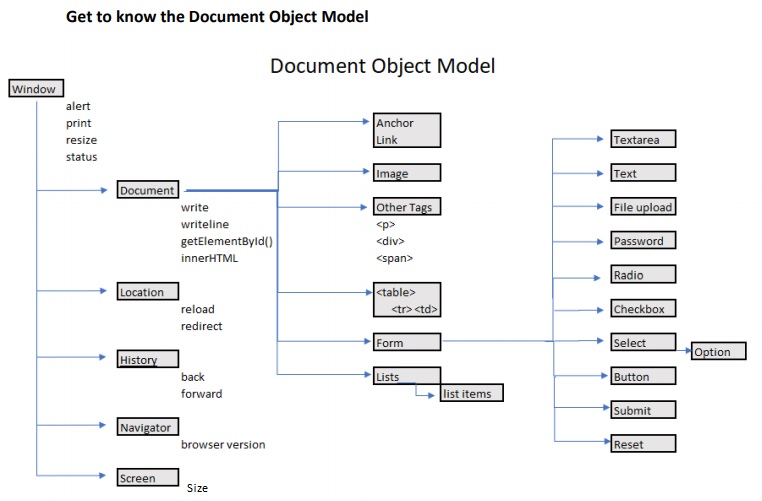762x501 pixels.
Task: Click the Location object box
Action: pos(148,292)
